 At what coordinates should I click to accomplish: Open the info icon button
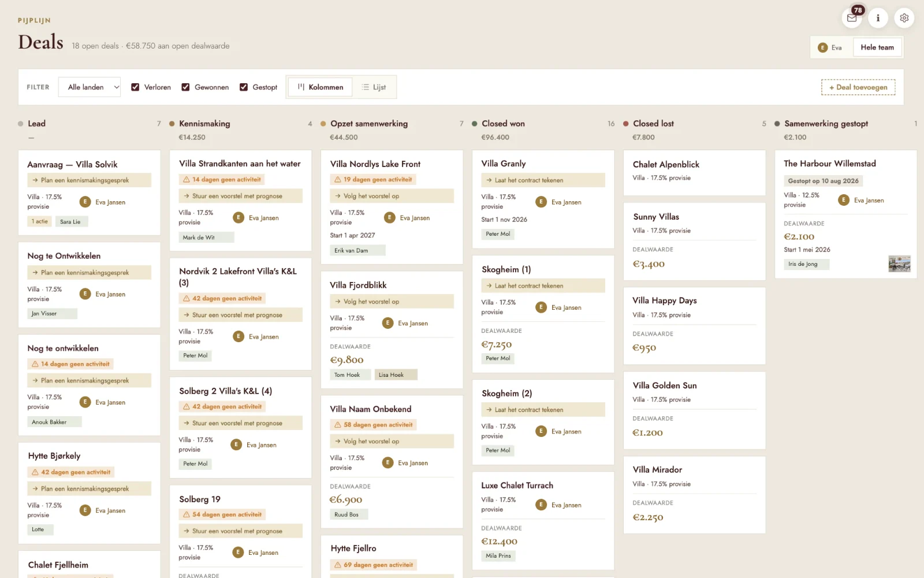tap(878, 17)
